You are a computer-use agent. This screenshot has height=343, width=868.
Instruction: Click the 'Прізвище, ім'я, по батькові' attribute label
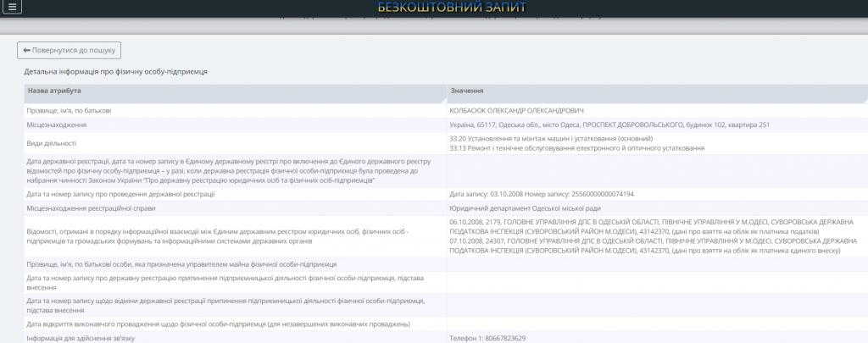[x=69, y=111]
